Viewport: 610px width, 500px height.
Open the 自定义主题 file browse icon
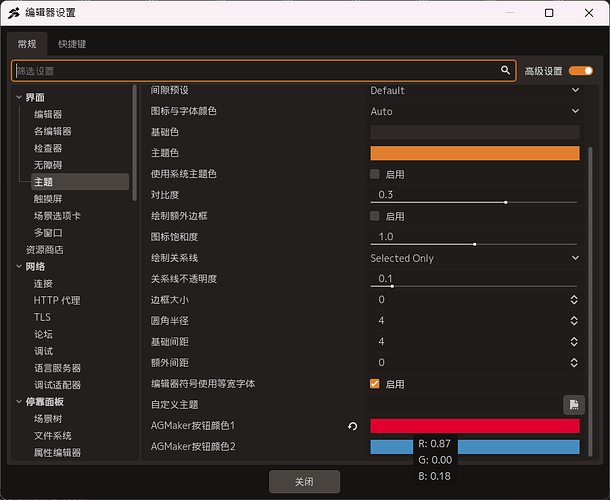pos(574,405)
